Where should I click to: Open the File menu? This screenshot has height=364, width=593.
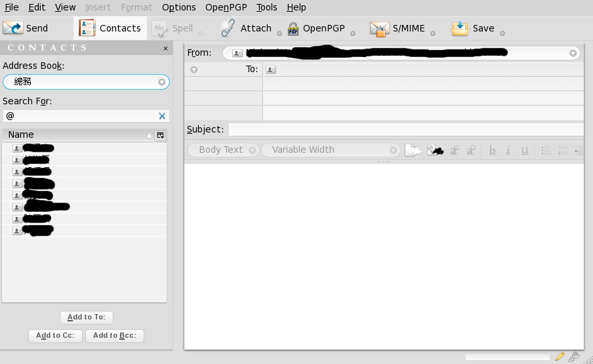[x=11, y=7]
